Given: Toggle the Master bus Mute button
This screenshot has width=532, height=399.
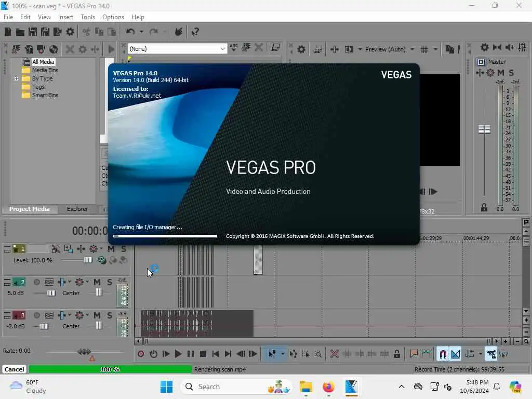Looking at the screenshot, I should (501, 73).
